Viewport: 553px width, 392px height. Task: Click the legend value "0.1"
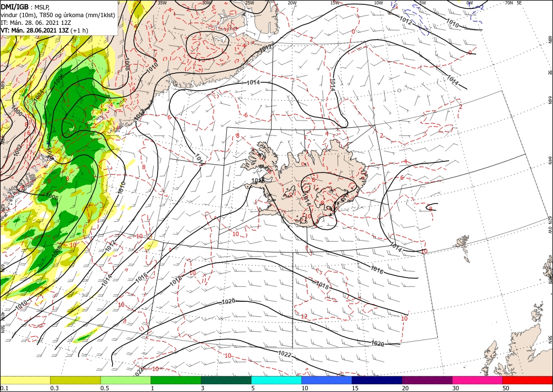(4, 388)
